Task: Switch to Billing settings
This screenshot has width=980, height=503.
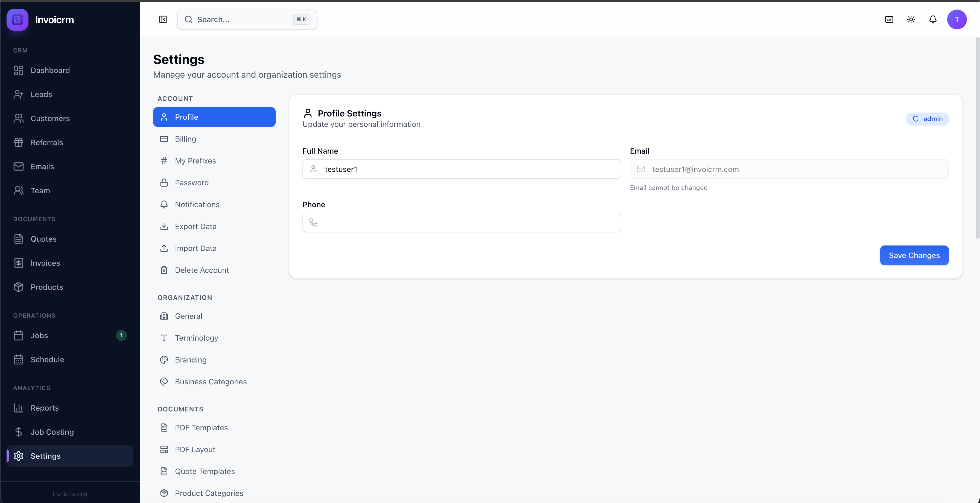Action: coord(185,139)
